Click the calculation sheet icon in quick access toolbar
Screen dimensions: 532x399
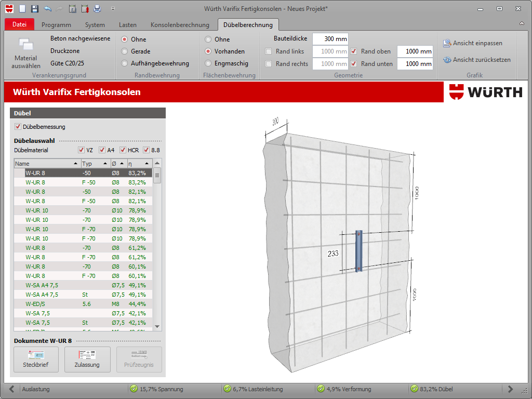[72, 8]
